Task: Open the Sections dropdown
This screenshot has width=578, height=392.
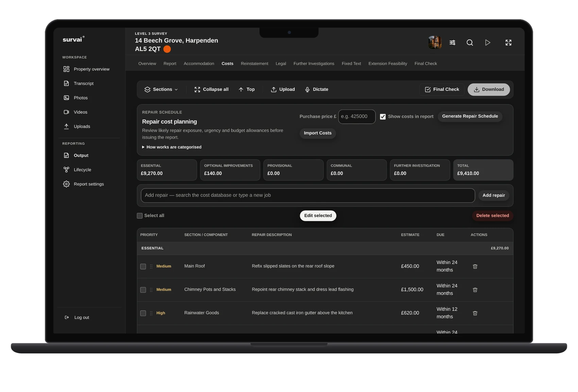Action: pos(161,89)
